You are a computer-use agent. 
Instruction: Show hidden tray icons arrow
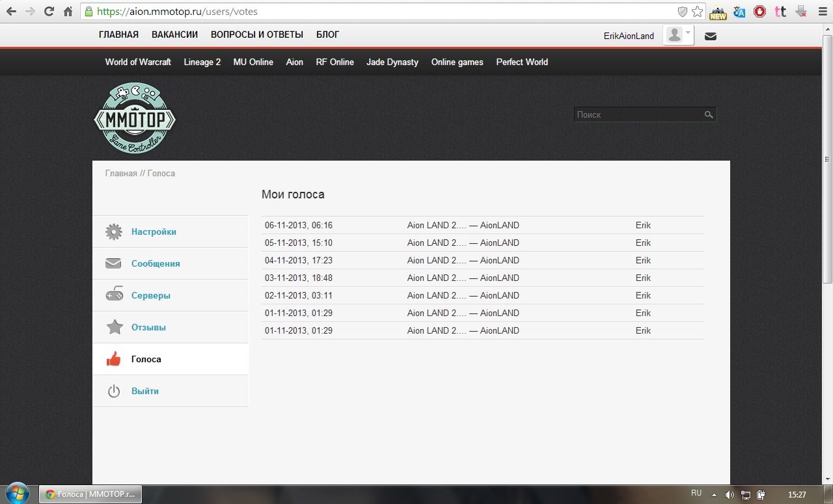click(x=714, y=494)
